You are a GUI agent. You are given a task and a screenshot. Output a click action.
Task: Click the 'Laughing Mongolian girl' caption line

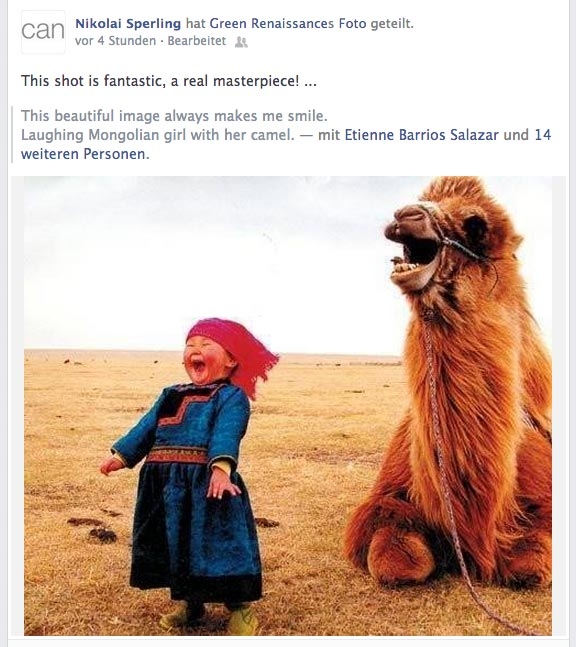click(158, 135)
